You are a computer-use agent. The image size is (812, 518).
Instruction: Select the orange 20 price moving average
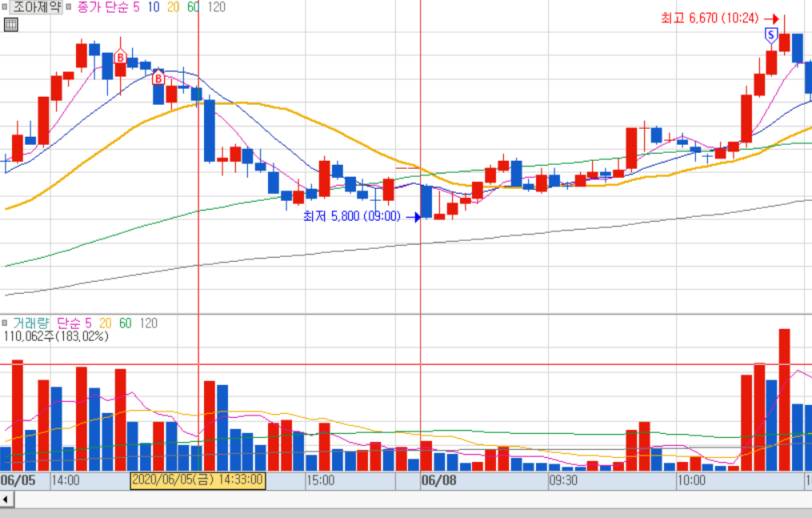click(x=174, y=6)
